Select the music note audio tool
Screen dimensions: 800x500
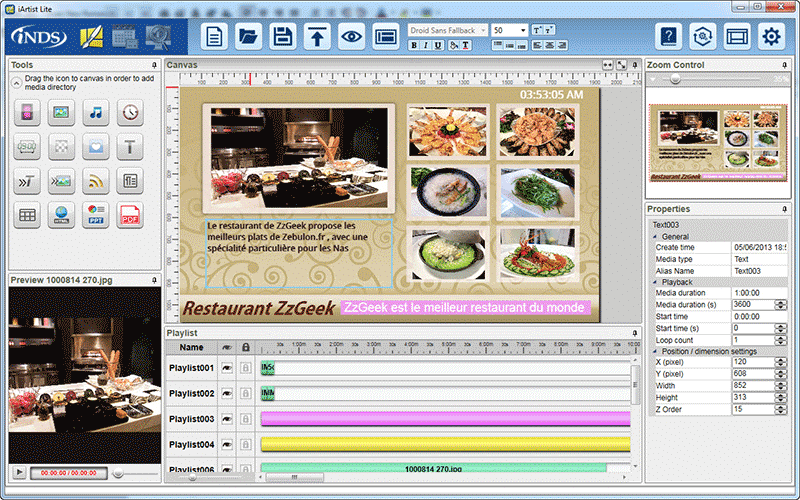pyautogui.click(x=95, y=112)
